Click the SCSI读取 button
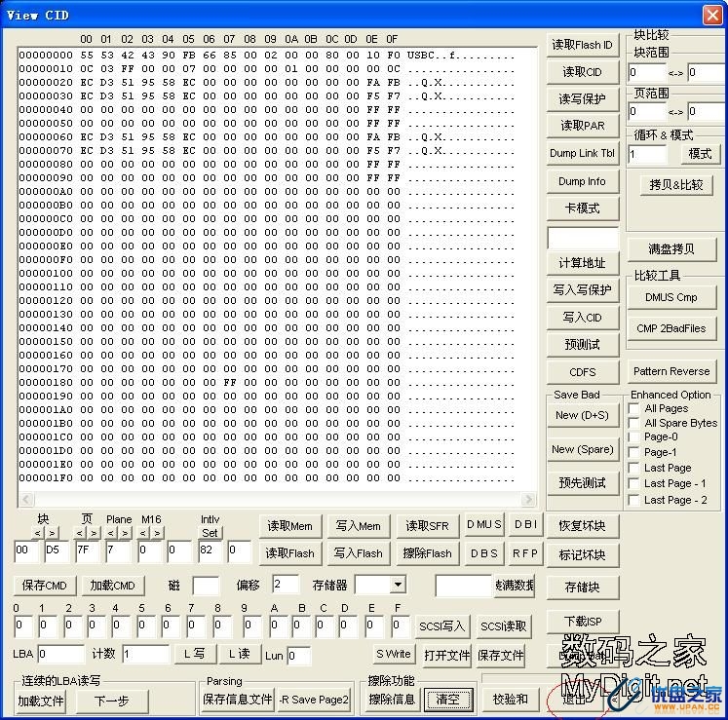 (504, 626)
